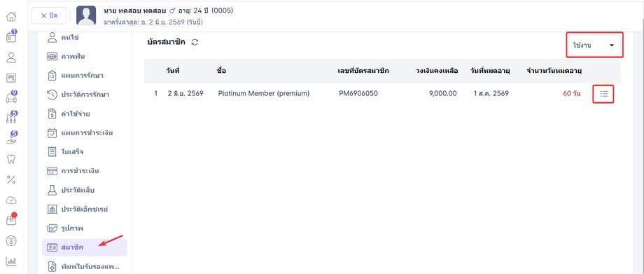
Task: Open the list menu for Platinum Member row
Action: pos(603,94)
